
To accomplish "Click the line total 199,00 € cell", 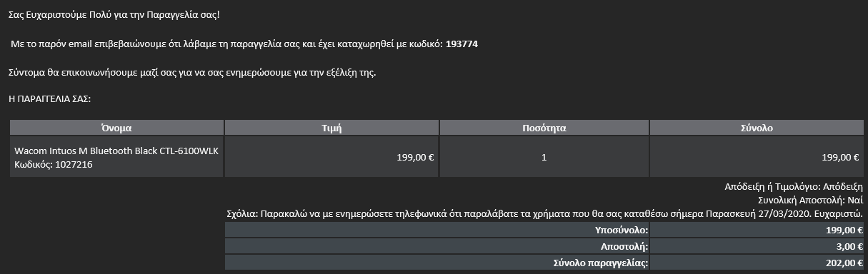I will (x=757, y=157).
